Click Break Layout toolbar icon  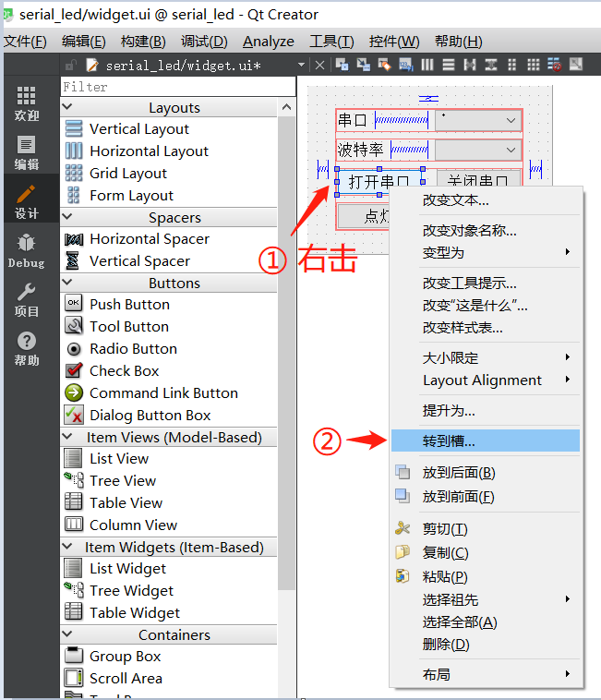point(554,66)
